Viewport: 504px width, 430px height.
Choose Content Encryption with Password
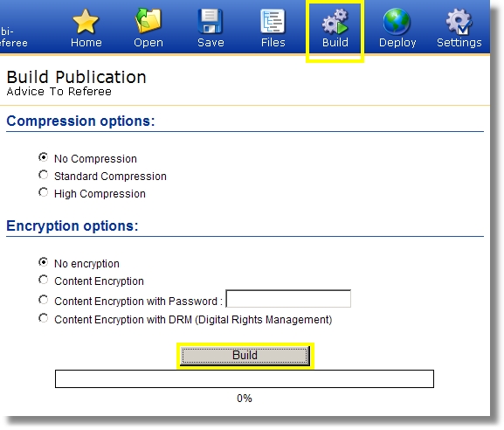(44, 300)
